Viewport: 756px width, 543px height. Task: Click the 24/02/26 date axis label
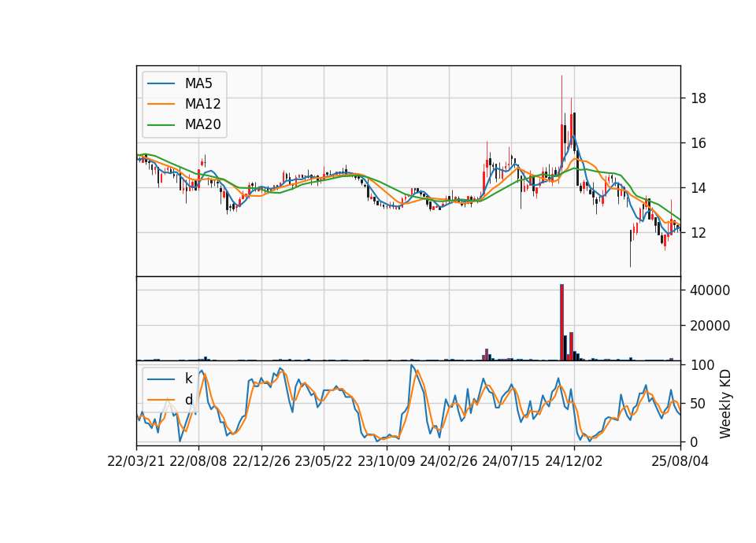click(x=449, y=461)
